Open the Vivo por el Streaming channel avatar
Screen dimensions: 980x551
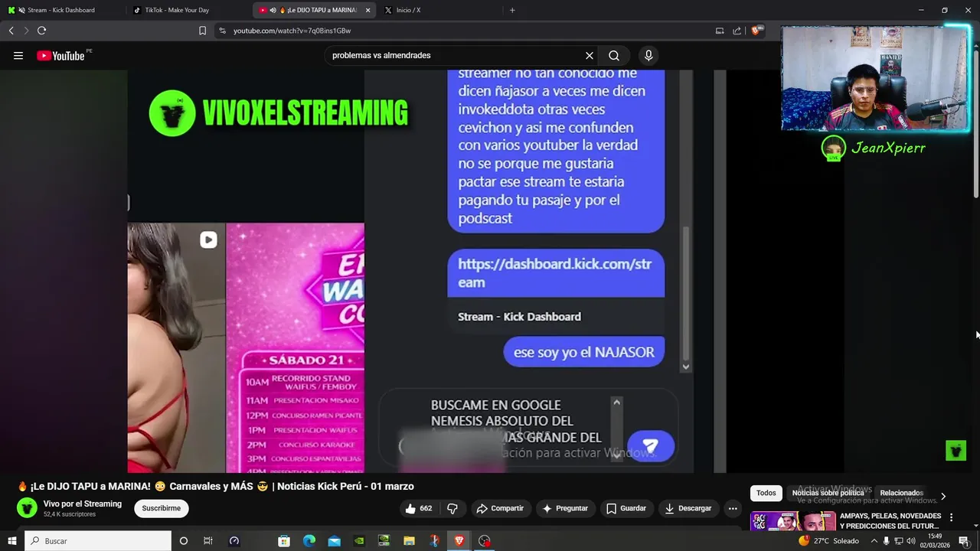[27, 508]
